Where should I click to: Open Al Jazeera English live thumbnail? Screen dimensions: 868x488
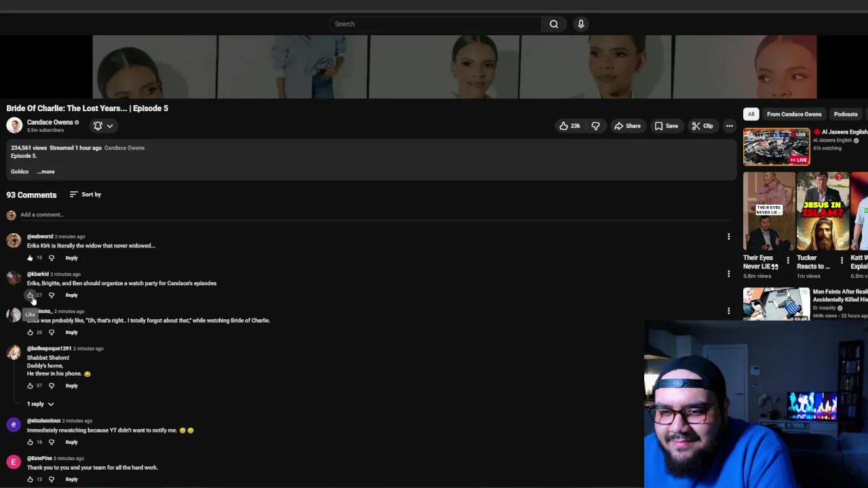coord(776,147)
